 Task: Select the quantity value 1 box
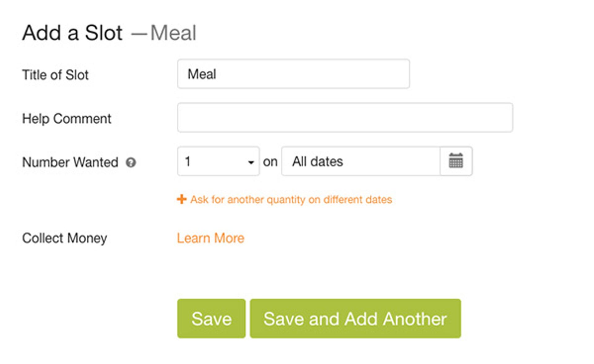tap(218, 161)
